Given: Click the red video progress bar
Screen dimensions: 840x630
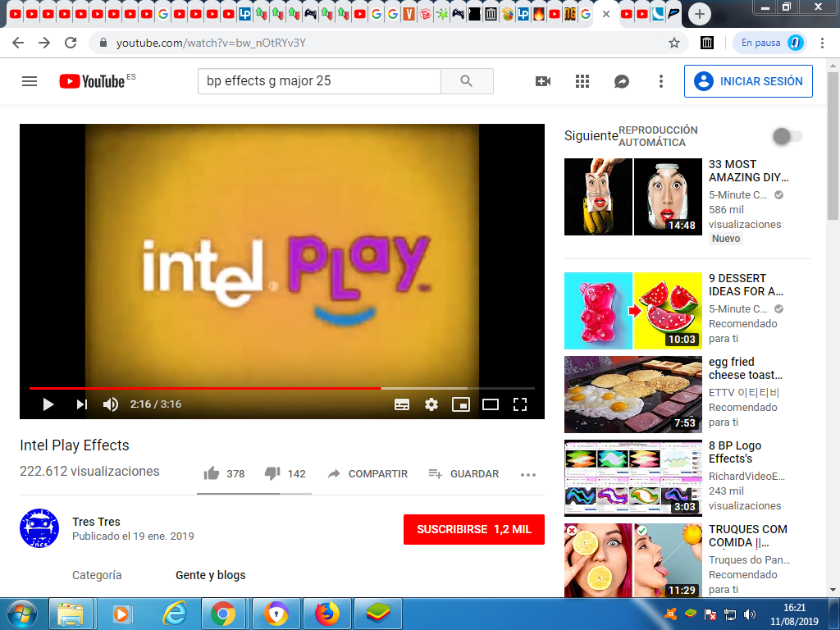Looking at the screenshot, I should coord(205,388).
